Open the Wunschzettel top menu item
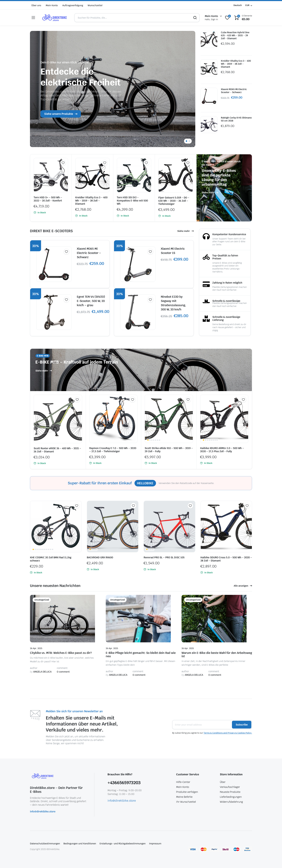This screenshot has height=868, width=282. click(x=95, y=5)
